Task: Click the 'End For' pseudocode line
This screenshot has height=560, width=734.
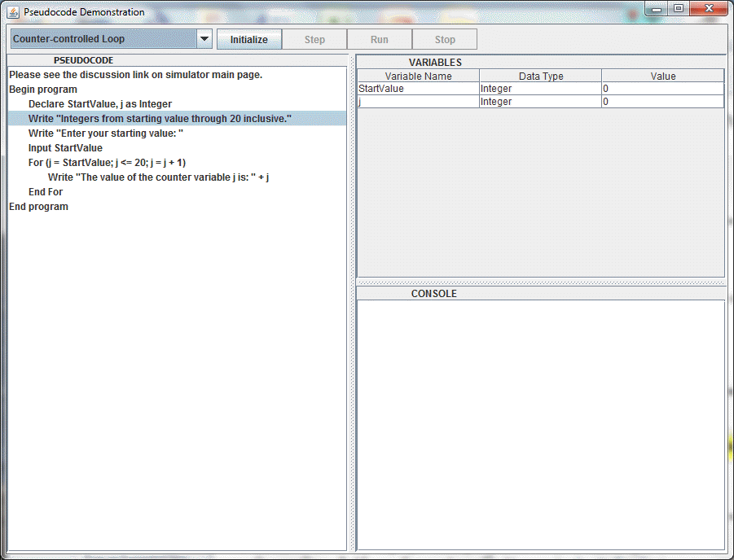Action: (x=46, y=192)
